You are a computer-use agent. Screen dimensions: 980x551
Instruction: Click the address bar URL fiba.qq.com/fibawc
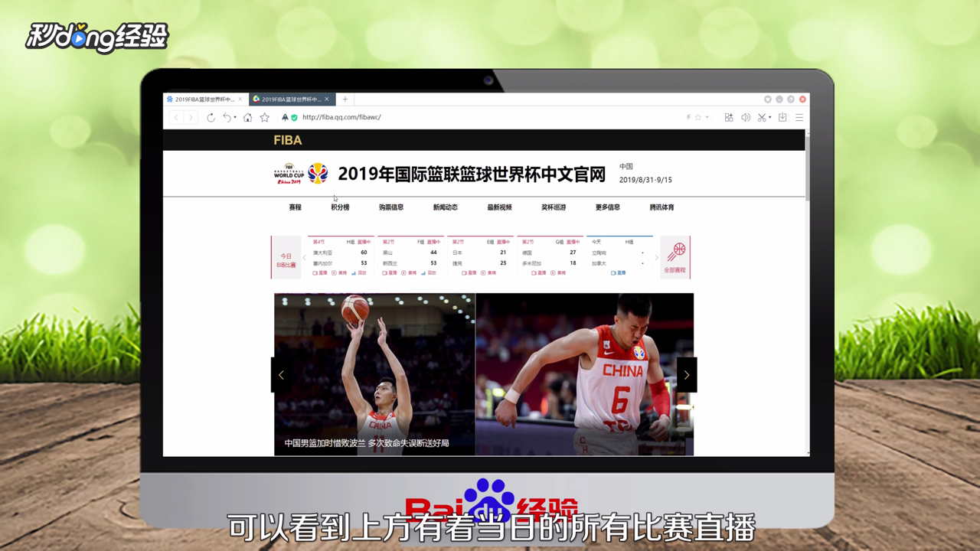tap(341, 117)
